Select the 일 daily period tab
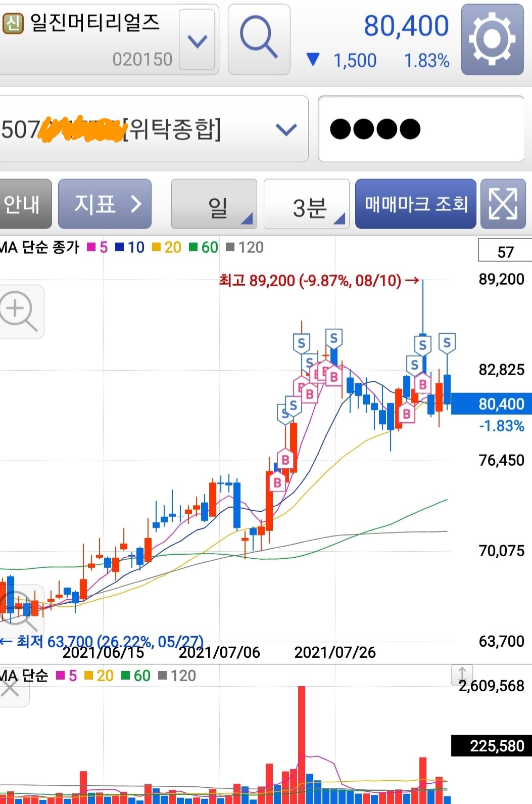This screenshot has width=532, height=804. pos(214,205)
